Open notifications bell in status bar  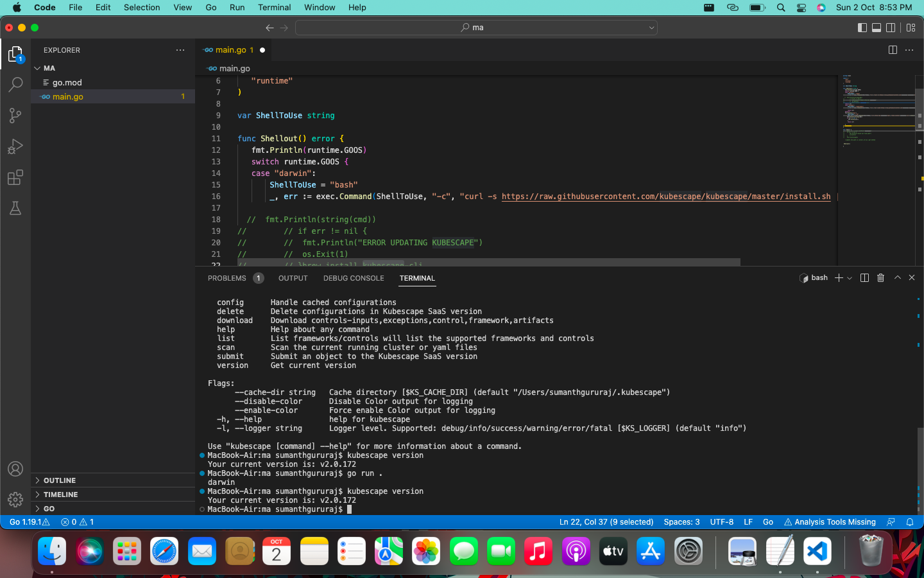[910, 522]
